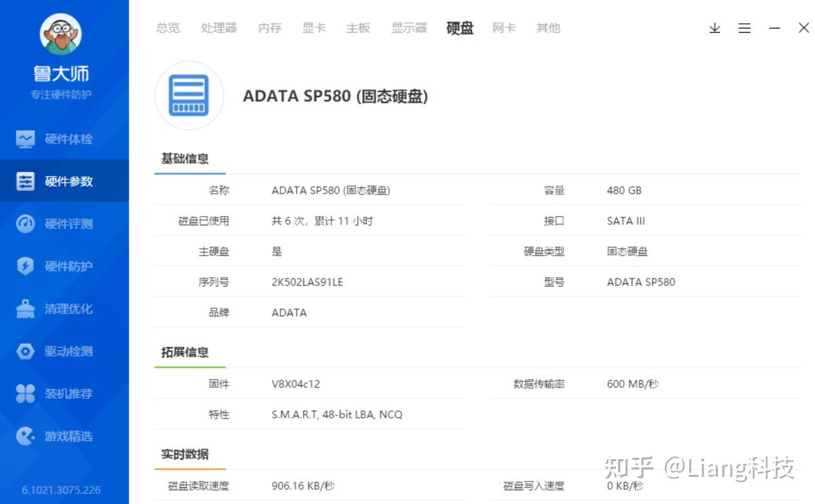This screenshot has height=504, width=815.
Task: Click the 600 MB/秒 transfer rate value
Action: point(633,384)
